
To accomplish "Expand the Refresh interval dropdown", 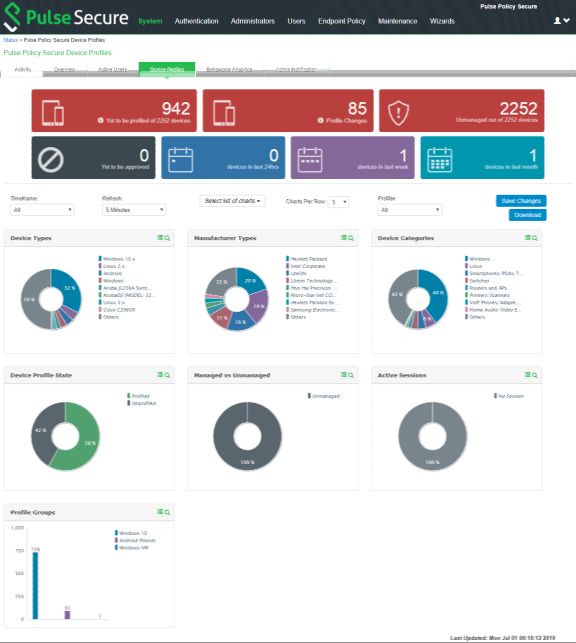I will [134, 210].
